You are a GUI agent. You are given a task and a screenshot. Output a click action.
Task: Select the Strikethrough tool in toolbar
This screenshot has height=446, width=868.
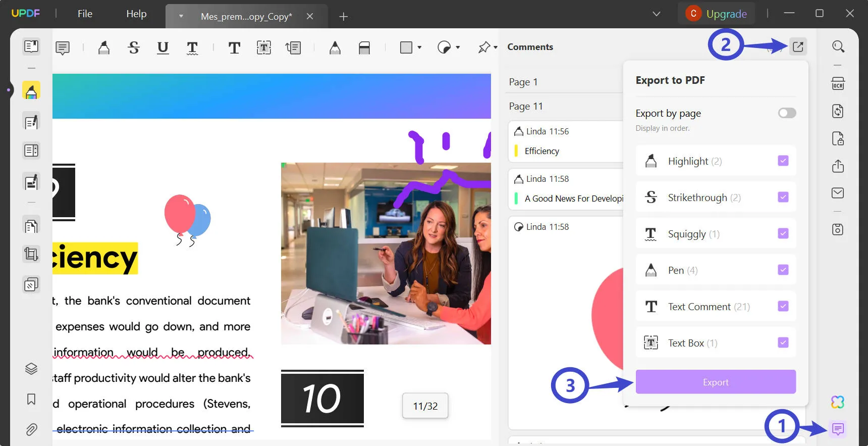[x=134, y=48]
